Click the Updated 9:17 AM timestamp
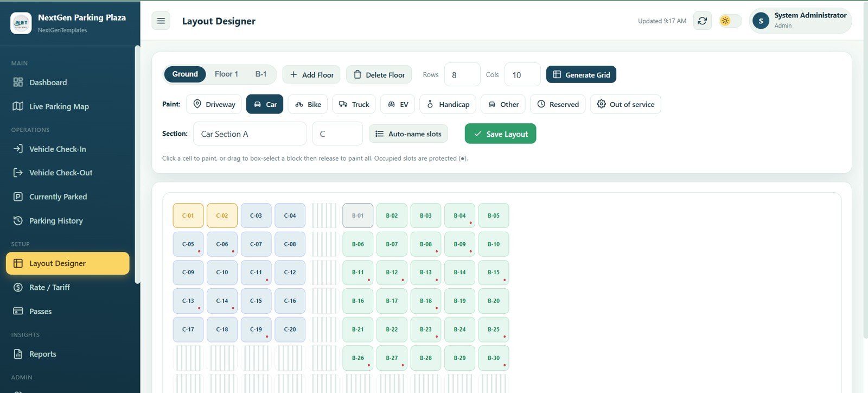The height and width of the screenshot is (393, 868). [x=662, y=21]
